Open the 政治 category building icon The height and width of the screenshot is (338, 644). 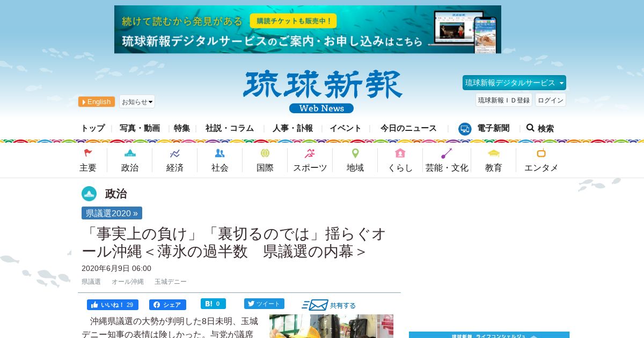click(130, 153)
